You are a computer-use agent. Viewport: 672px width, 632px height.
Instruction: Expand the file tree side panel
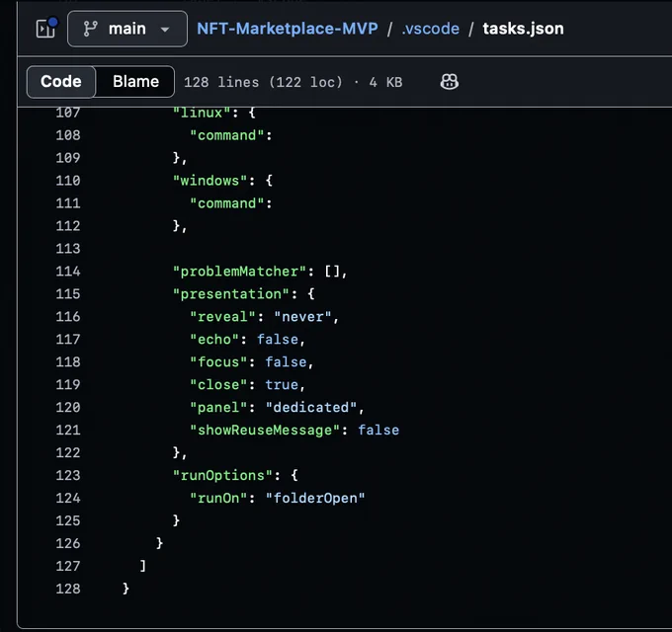[x=45, y=29]
